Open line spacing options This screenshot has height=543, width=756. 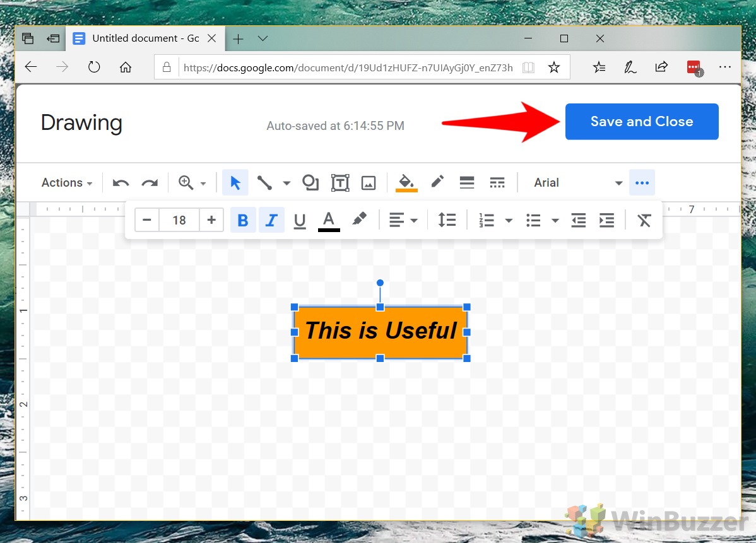pyautogui.click(x=447, y=220)
